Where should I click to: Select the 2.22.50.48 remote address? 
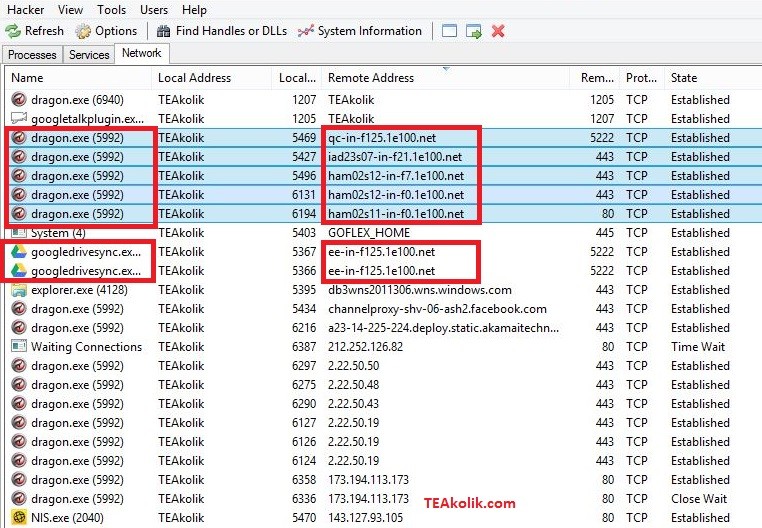(x=353, y=385)
